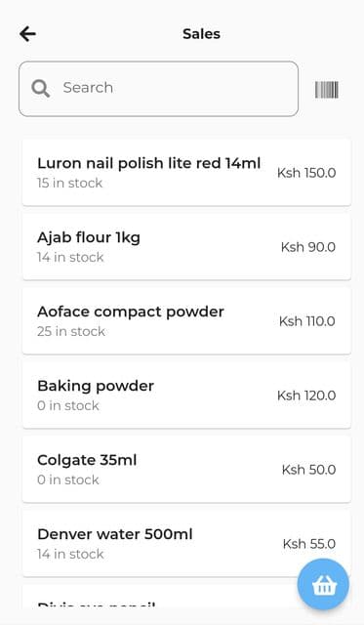The width and height of the screenshot is (364, 625).
Task: Click the Ksh 110.0 price
Action: pyautogui.click(x=307, y=321)
